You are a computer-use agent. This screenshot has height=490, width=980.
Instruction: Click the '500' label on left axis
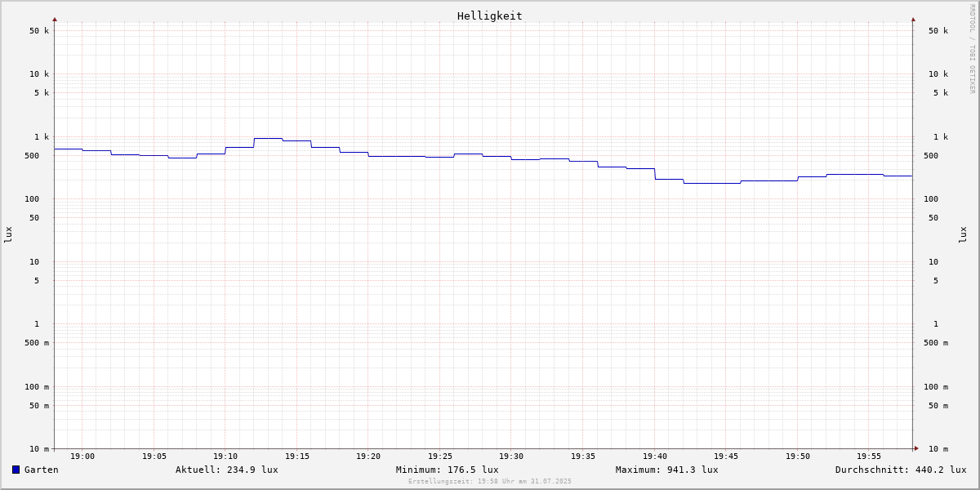tap(32, 156)
